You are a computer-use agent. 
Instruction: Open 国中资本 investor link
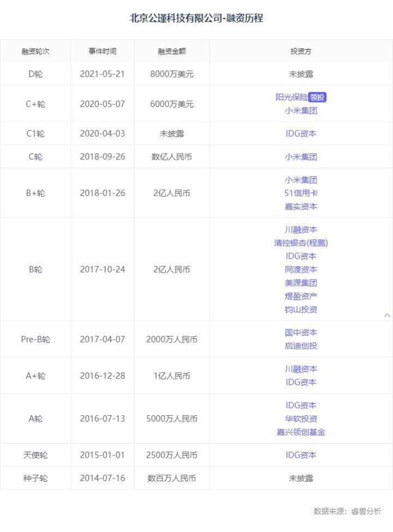coord(301,333)
